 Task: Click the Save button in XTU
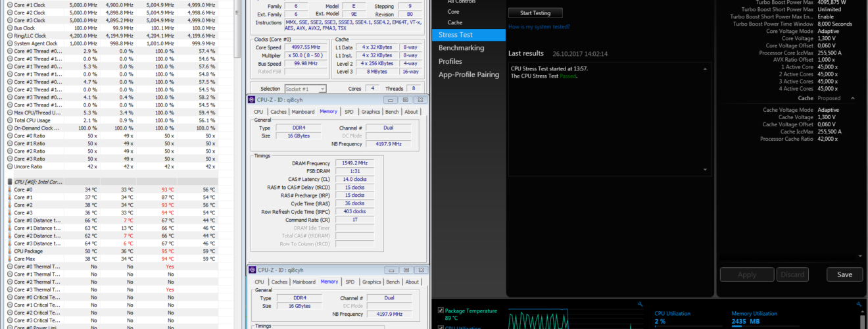click(844, 274)
